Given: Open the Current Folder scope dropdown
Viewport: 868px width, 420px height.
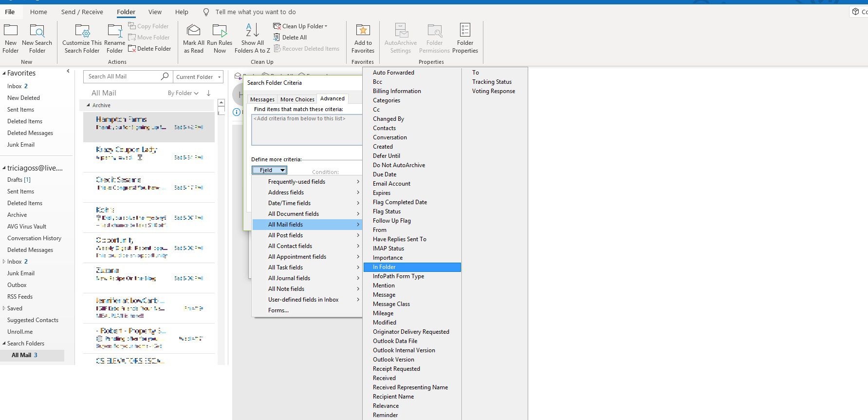Looking at the screenshot, I should click(x=198, y=77).
